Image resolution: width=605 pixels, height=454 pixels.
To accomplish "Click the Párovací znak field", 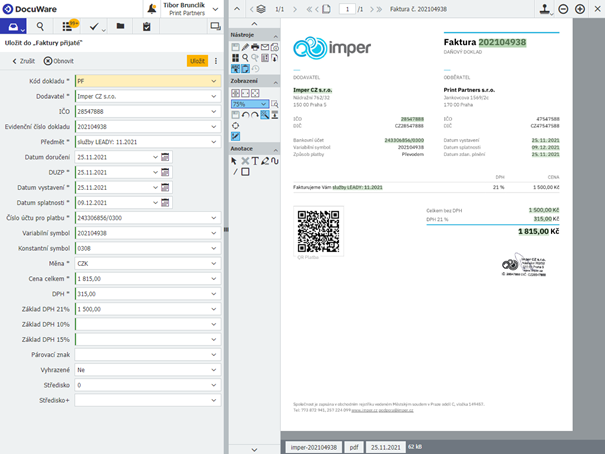I will point(148,354).
